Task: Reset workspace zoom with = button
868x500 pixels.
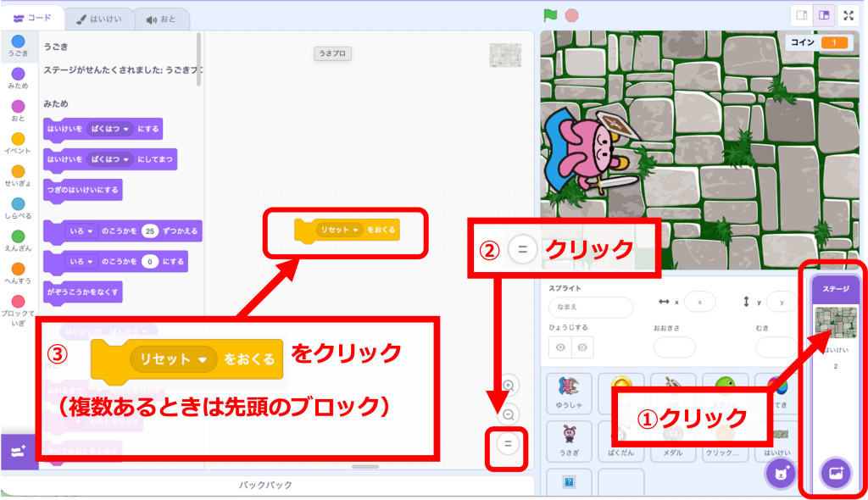Action: click(508, 443)
